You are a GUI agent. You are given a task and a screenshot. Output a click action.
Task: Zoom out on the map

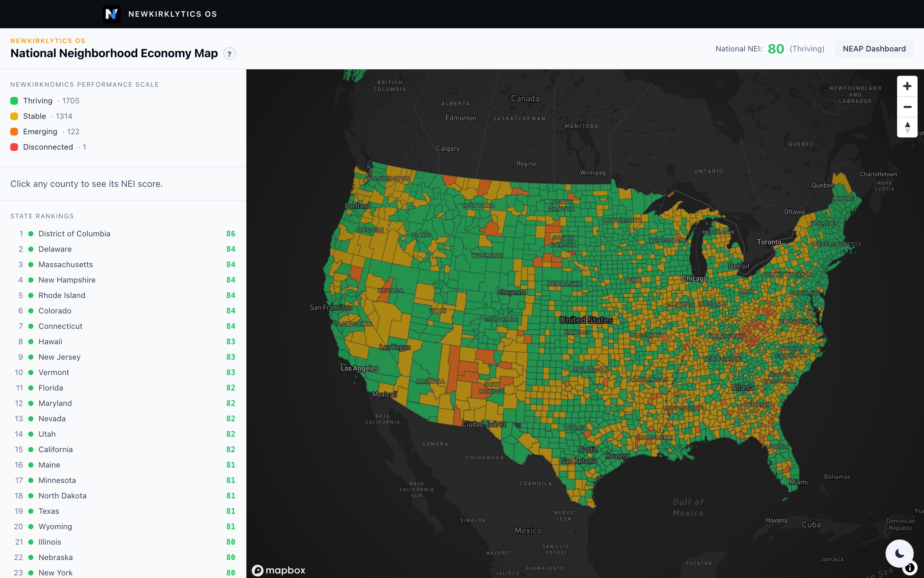click(907, 107)
